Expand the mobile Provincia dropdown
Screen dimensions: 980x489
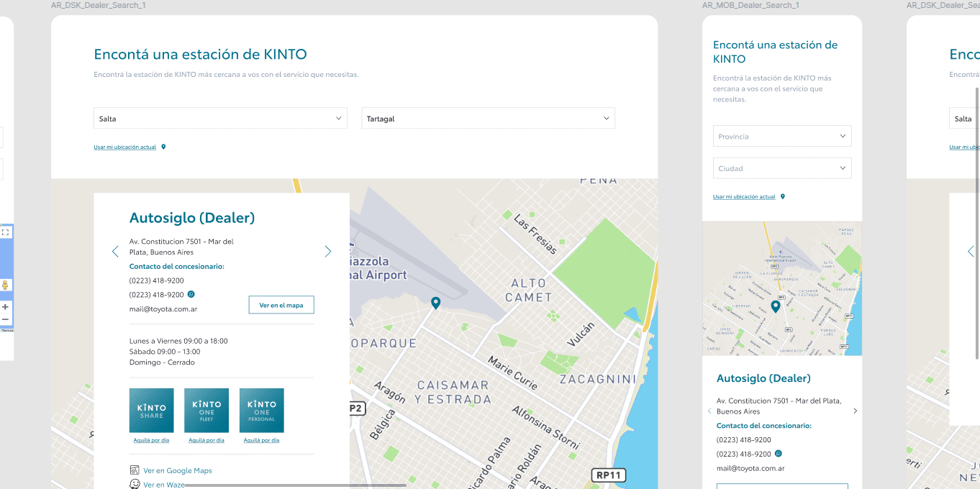click(782, 136)
